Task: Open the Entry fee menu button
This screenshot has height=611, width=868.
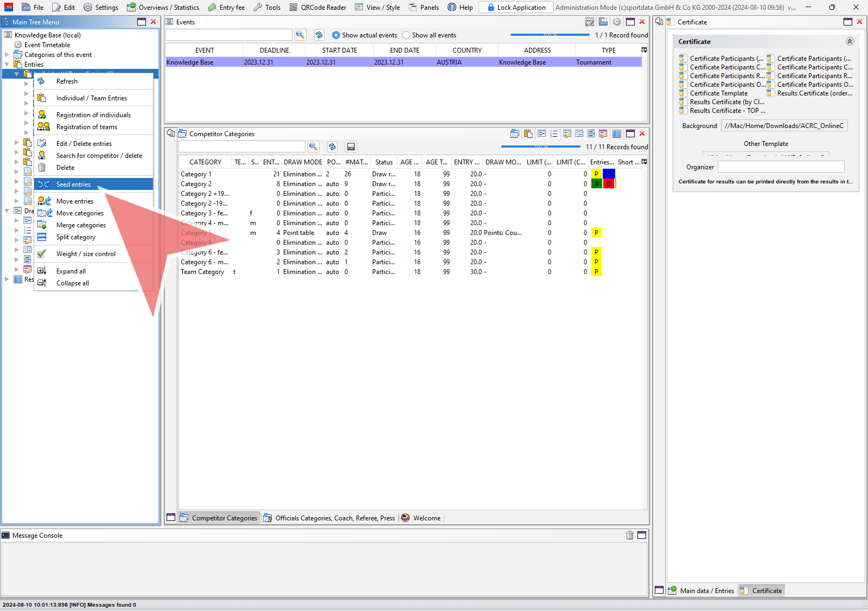Action: pos(226,7)
